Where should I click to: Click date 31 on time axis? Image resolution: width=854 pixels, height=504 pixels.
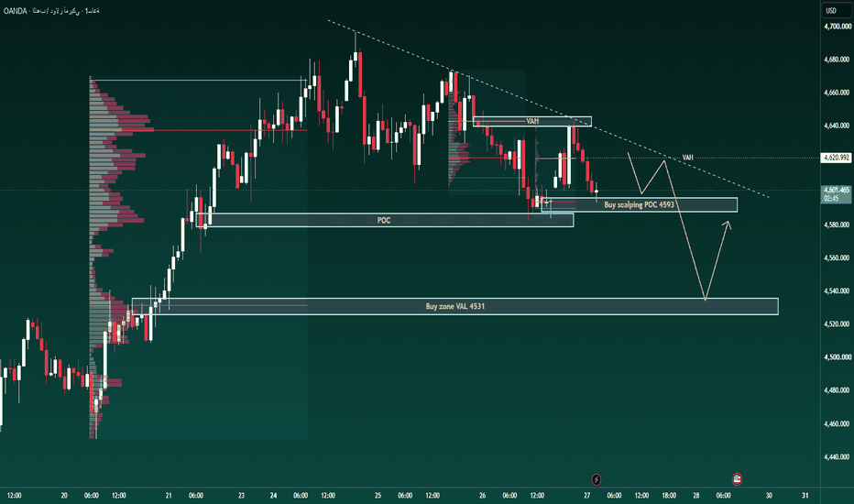805,495
